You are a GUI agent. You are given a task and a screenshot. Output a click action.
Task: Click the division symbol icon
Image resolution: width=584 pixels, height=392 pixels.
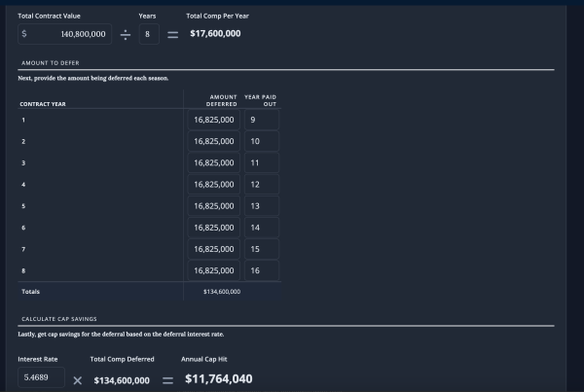(x=125, y=34)
